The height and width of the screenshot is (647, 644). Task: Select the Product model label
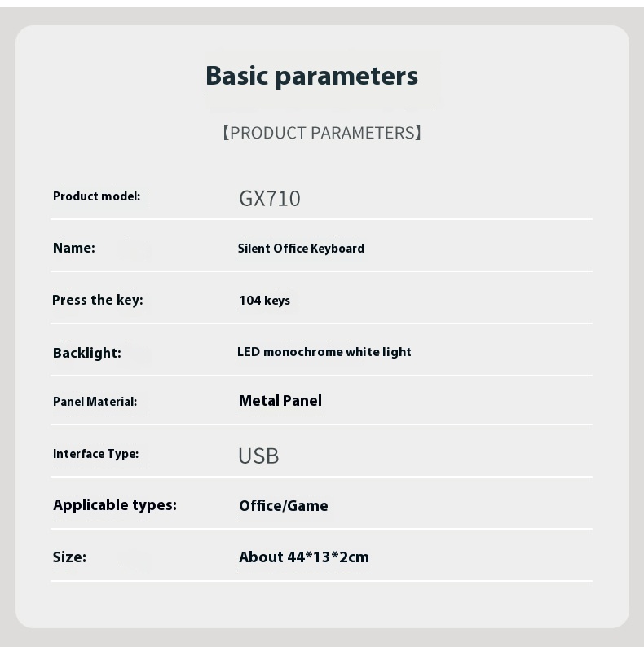pos(96,196)
